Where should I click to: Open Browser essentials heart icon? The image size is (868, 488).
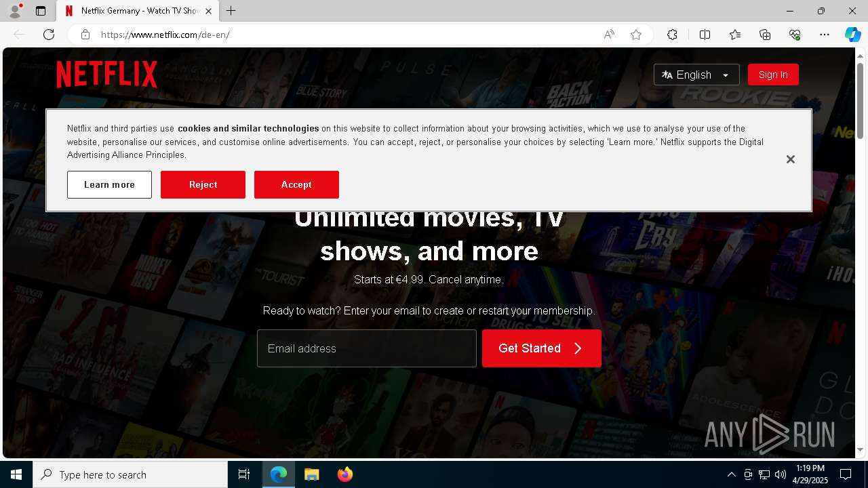(795, 35)
